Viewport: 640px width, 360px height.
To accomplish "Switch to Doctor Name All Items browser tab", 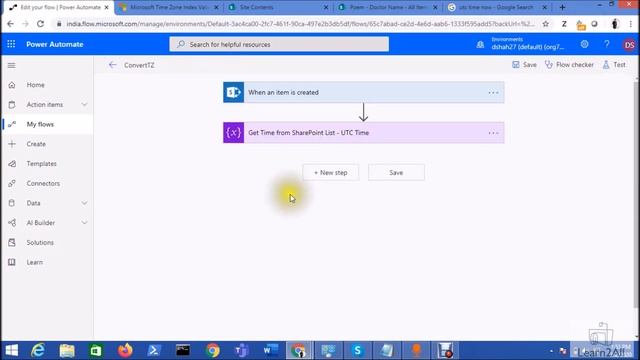I will [388, 7].
